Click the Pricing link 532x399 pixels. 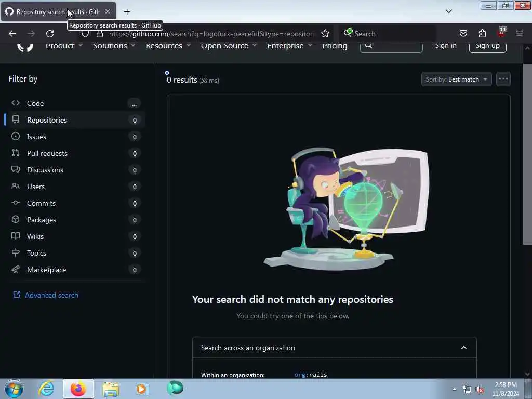(x=335, y=46)
